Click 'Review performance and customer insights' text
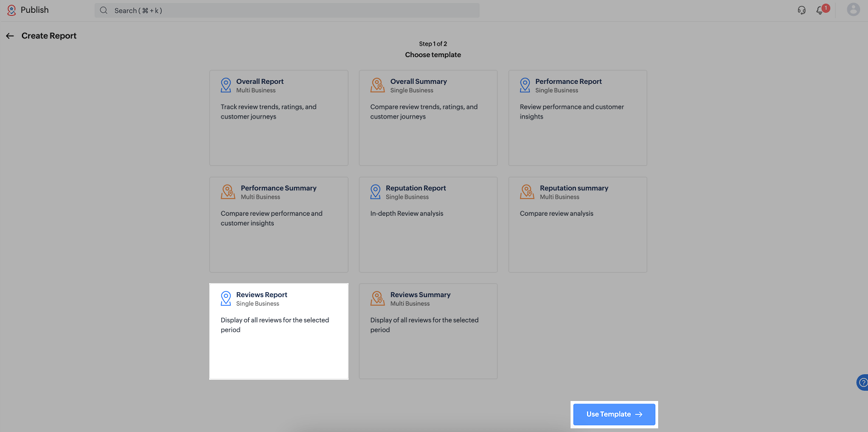 tap(572, 112)
